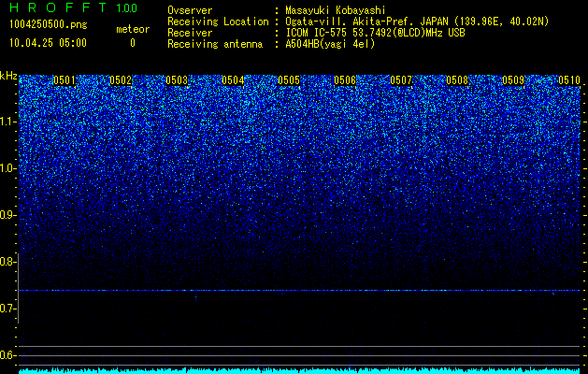The width and height of the screenshot is (588, 374).
Task: Click the cyan signal level strip at bottom
Action: [x=300, y=371]
